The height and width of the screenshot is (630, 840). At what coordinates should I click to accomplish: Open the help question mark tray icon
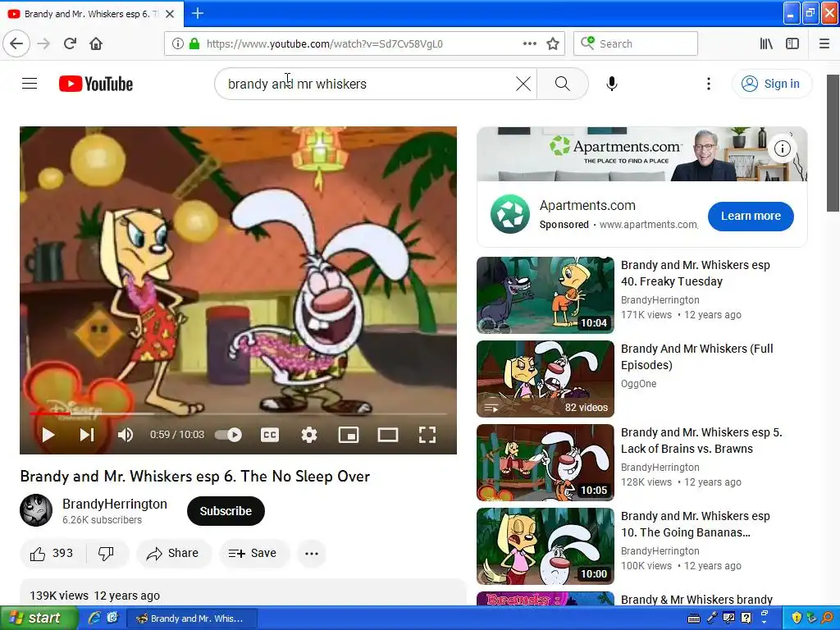point(746,619)
